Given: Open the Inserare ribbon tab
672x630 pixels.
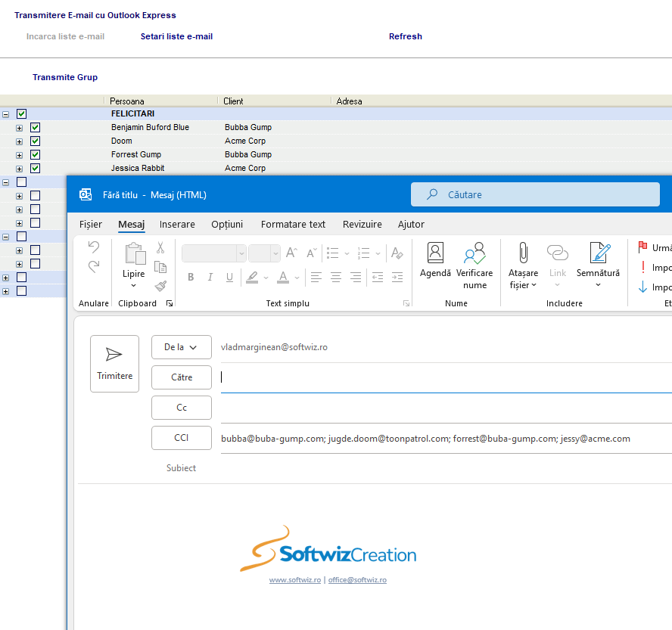Looking at the screenshot, I should 177,225.
